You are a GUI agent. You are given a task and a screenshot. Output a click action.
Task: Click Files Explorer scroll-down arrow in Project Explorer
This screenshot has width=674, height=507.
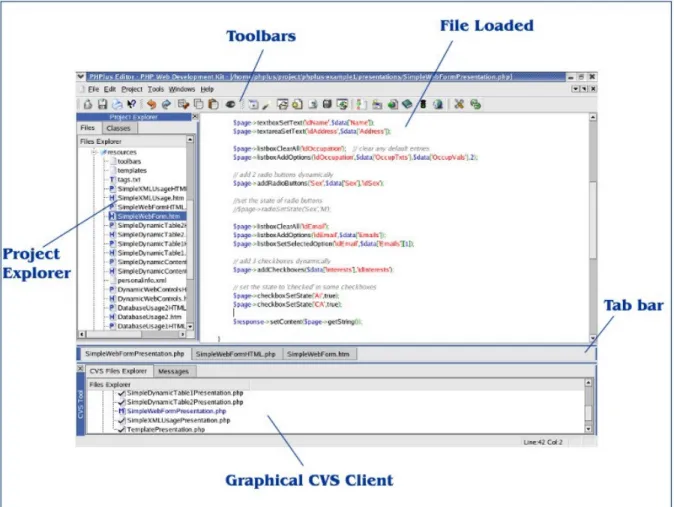point(190,326)
